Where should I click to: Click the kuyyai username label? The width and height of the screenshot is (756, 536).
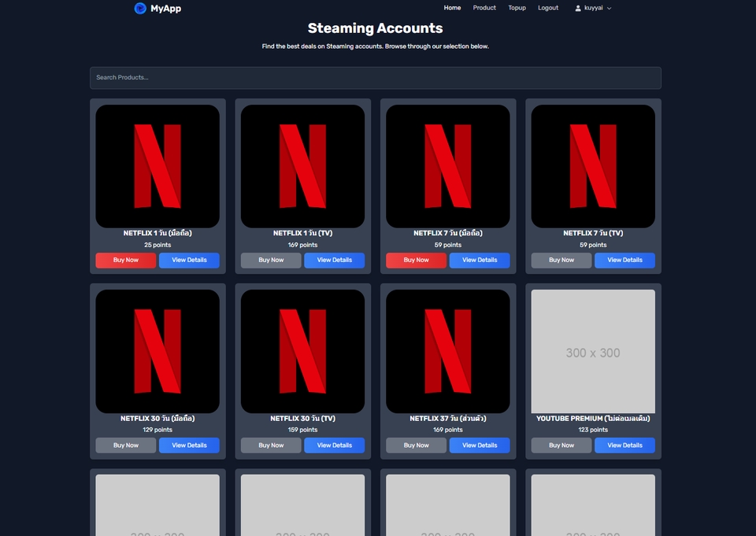click(x=594, y=8)
